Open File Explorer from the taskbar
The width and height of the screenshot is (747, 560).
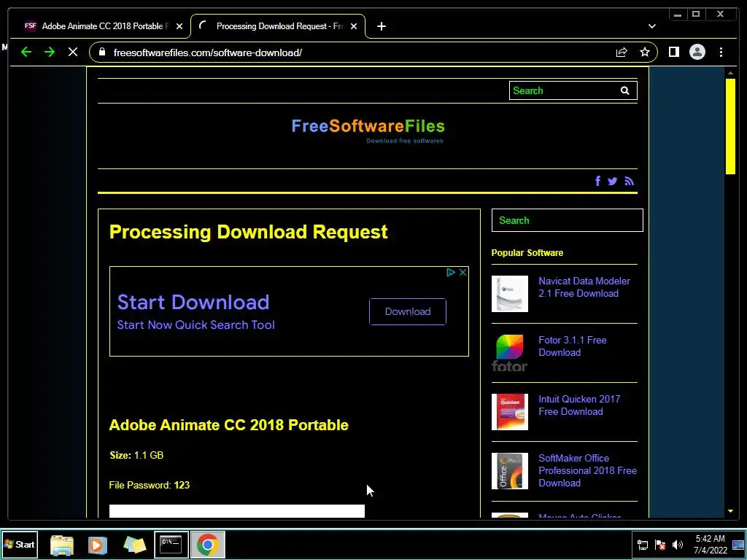(x=62, y=544)
